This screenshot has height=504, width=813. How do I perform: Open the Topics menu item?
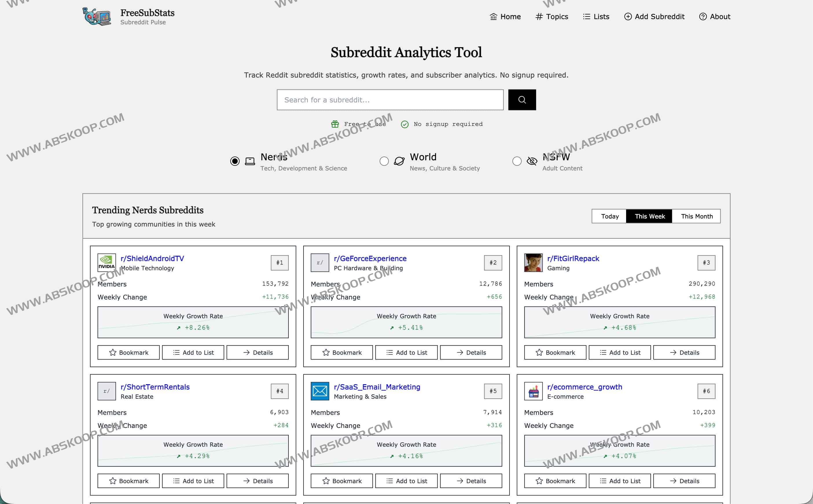click(x=552, y=17)
